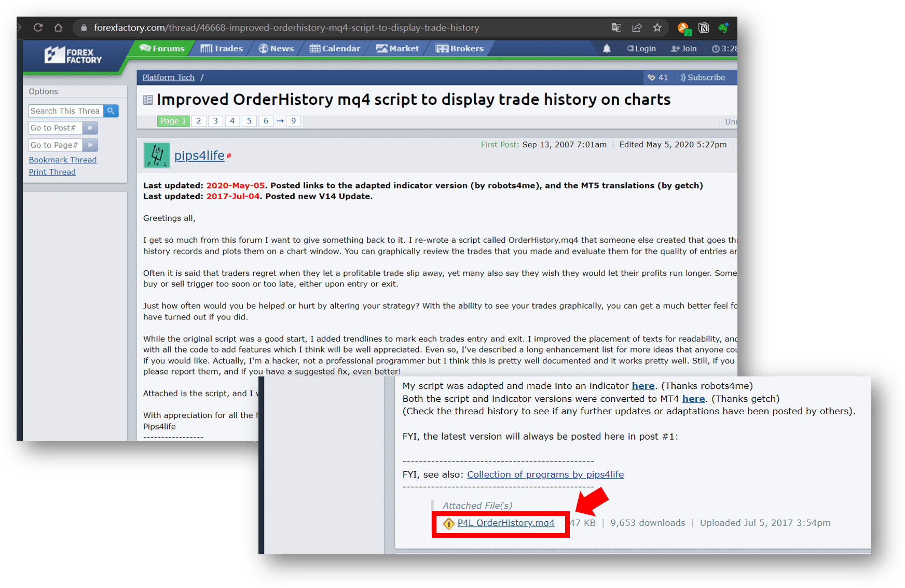Open the 'here' link for the indicator version
Screen dimensions: 905x588
(643, 386)
